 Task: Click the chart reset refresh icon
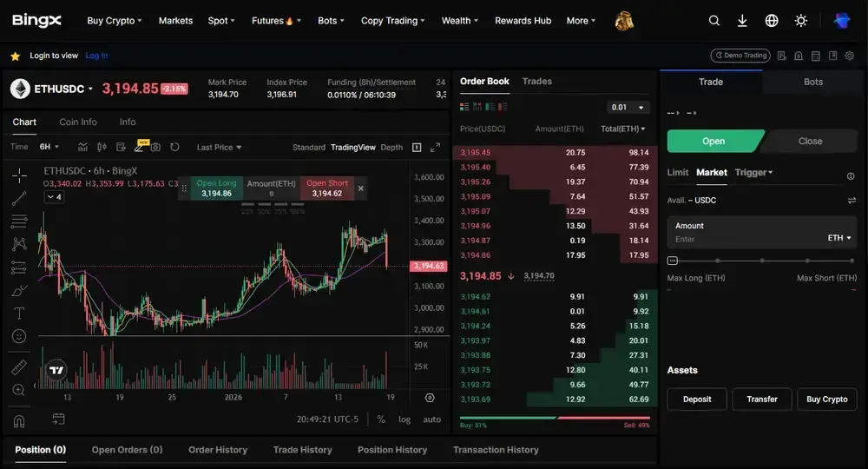point(174,147)
